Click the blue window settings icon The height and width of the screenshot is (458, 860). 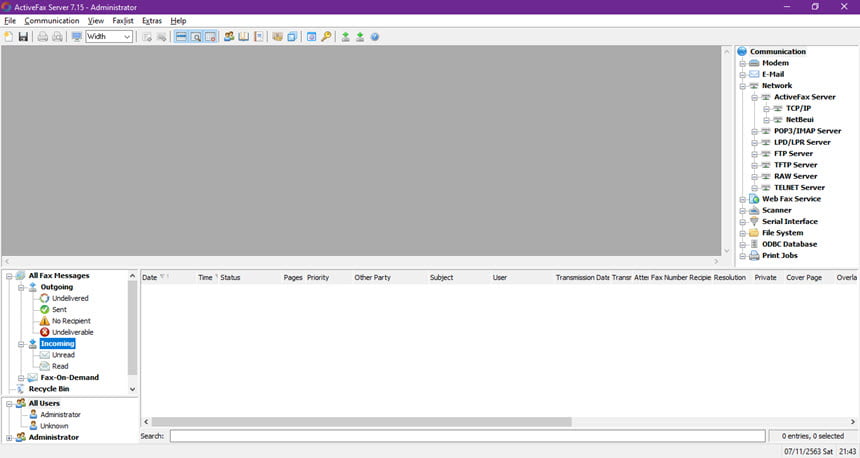[x=312, y=37]
